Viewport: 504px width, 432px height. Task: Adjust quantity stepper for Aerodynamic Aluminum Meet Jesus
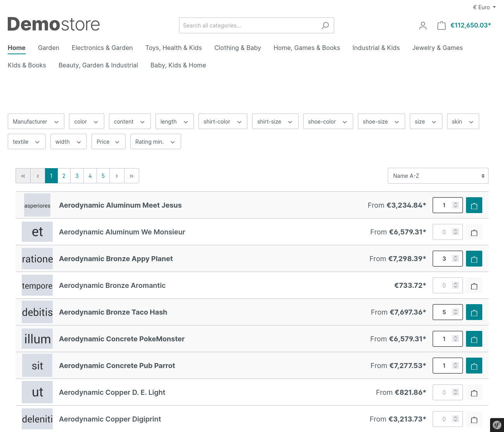tap(456, 205)
